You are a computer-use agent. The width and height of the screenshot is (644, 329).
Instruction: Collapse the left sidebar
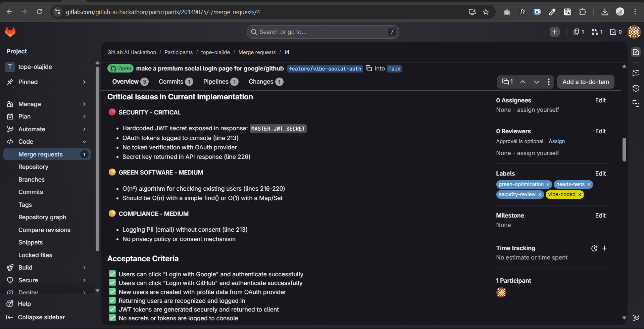coord(36,317)
